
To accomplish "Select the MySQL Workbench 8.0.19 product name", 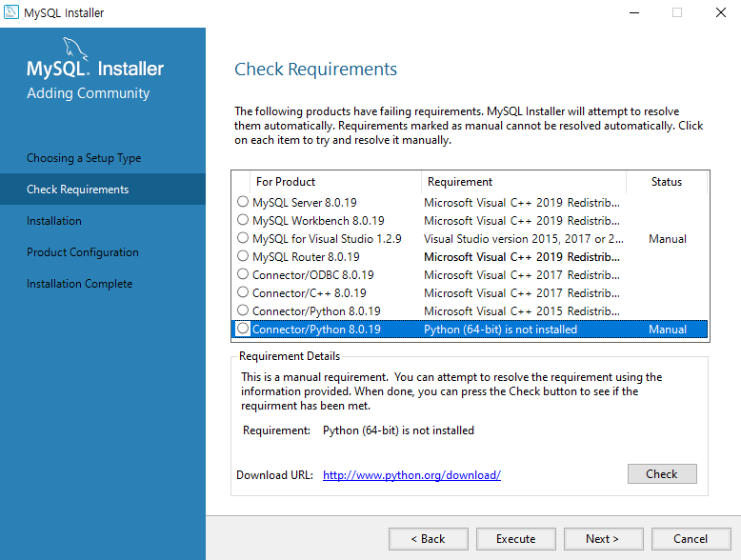I will tap(318, 221).
